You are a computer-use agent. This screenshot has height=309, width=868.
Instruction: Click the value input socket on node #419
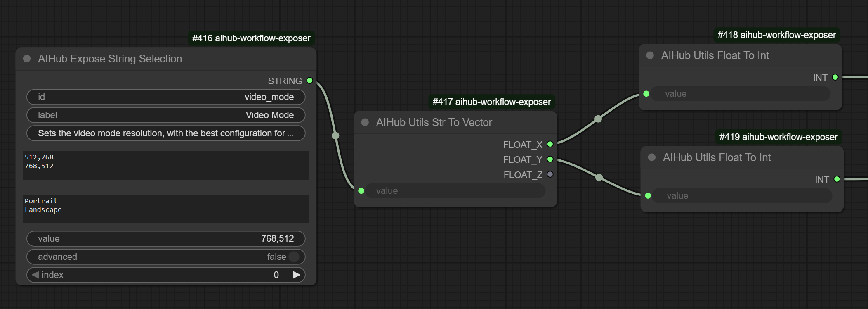[648, 196]
